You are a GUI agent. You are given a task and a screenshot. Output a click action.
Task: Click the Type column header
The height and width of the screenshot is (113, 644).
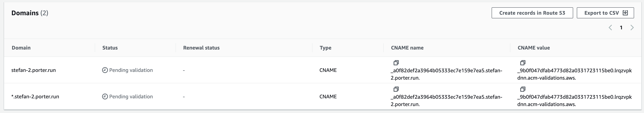[325, 48]
